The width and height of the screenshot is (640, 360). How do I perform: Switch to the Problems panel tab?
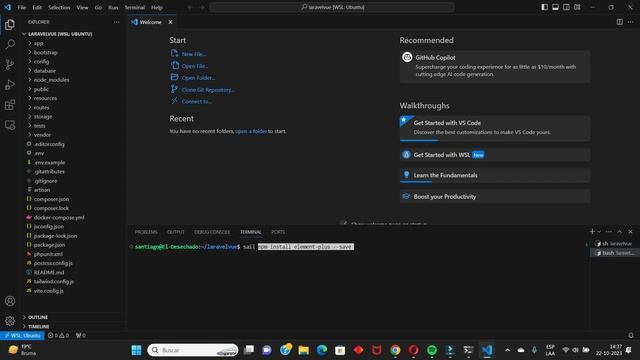coord(146,232)
